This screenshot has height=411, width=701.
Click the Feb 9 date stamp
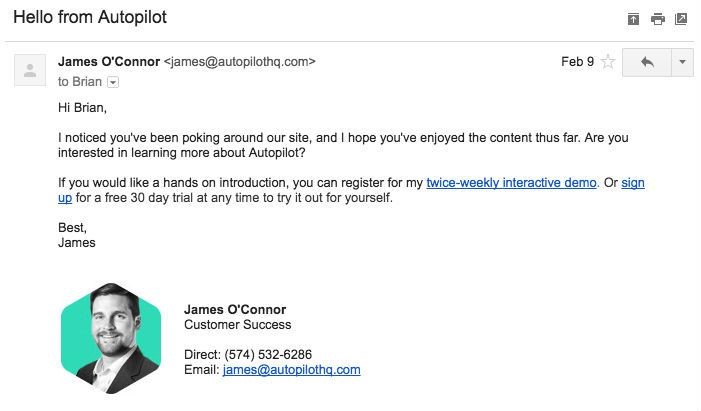pyautogui.click(x=577, y=61)
